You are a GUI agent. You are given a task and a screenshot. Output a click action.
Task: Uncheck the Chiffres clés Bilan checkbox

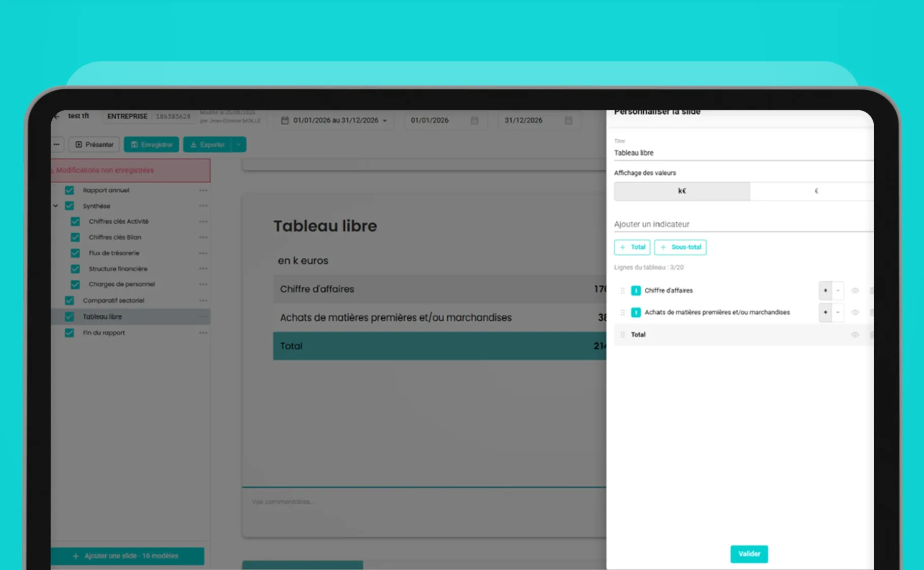[x=75, y=238]
